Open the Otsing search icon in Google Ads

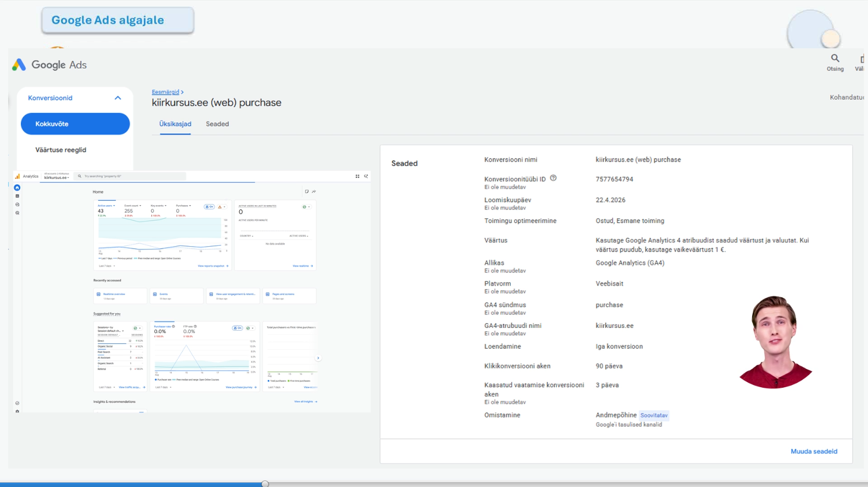point(835,58)
